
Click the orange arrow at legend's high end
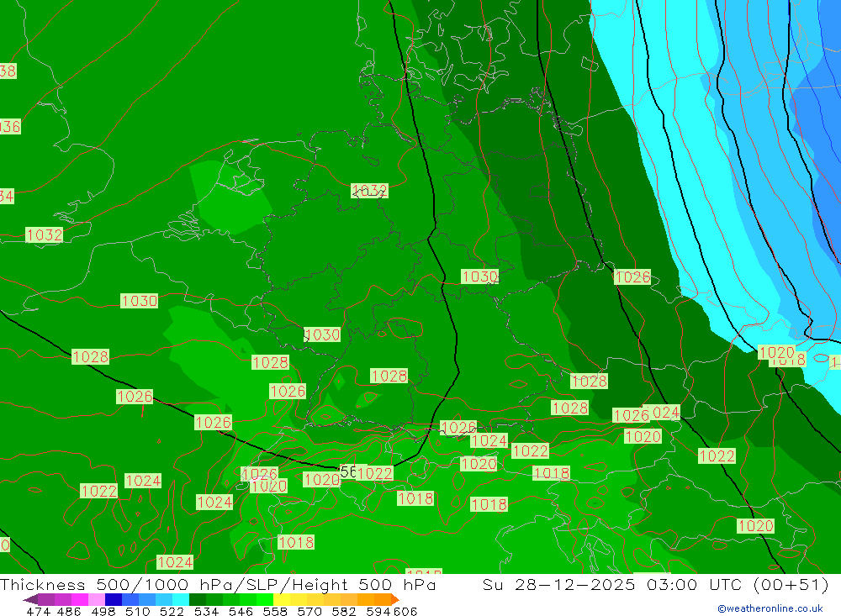click(394, 599)
